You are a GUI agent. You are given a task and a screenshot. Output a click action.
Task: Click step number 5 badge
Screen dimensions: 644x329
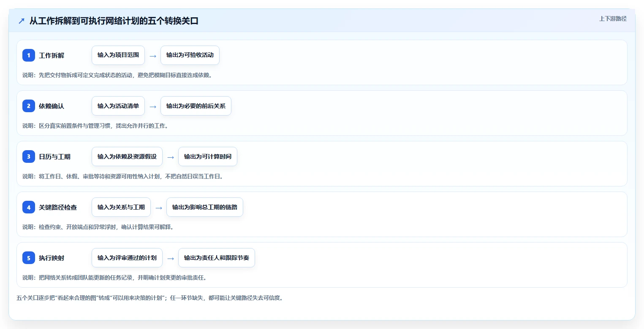(x=29, y=258)
